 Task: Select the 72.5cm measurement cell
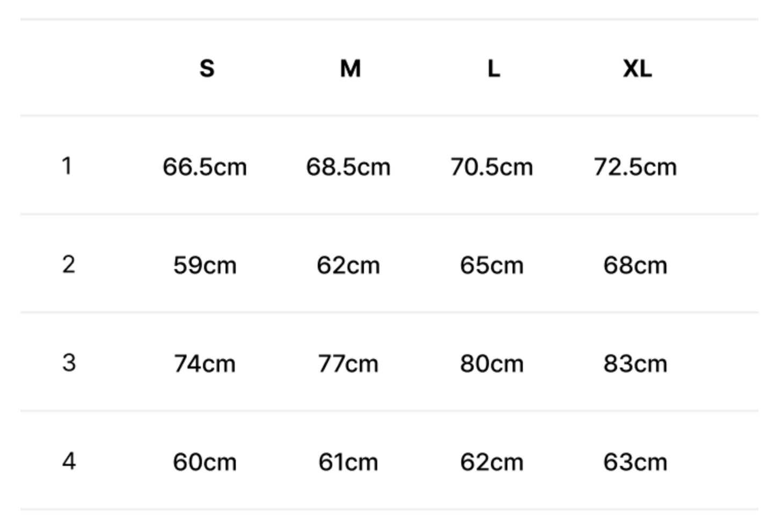pos(635,167)
